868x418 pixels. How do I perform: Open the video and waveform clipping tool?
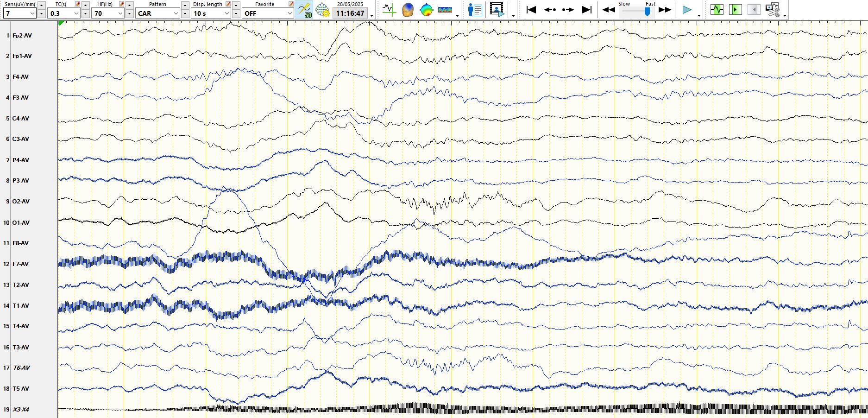pos(772,10)
